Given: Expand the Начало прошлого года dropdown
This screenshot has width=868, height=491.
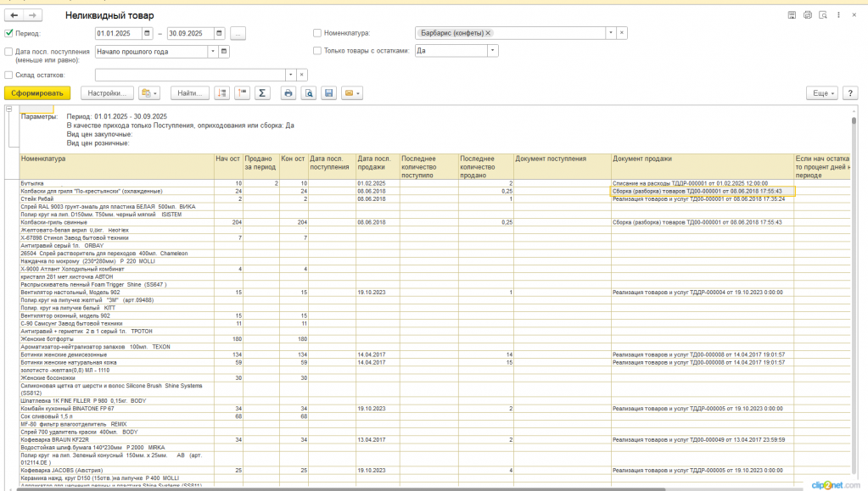Looking at the screenshot, I should pos(213,52).
